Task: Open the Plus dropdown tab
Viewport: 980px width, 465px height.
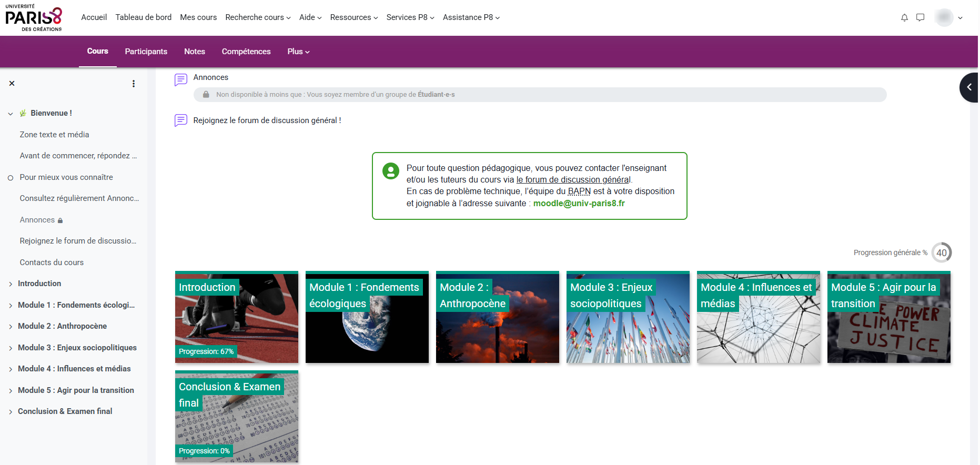Action: pos(298,52)
